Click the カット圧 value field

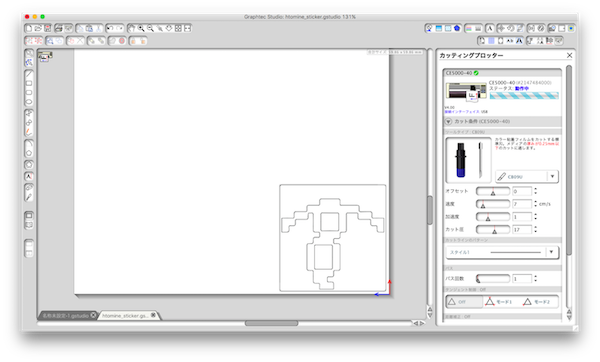[x=522, y=229]
